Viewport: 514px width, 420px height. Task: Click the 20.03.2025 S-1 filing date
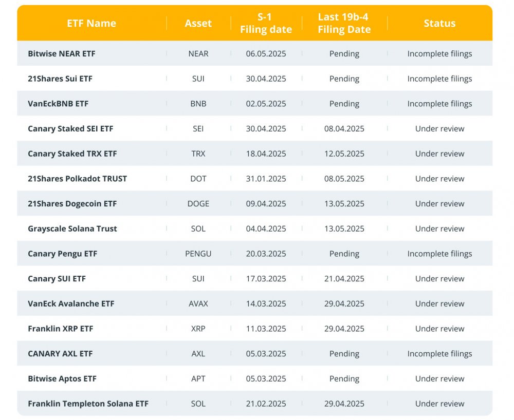click(x=266, y=254)
